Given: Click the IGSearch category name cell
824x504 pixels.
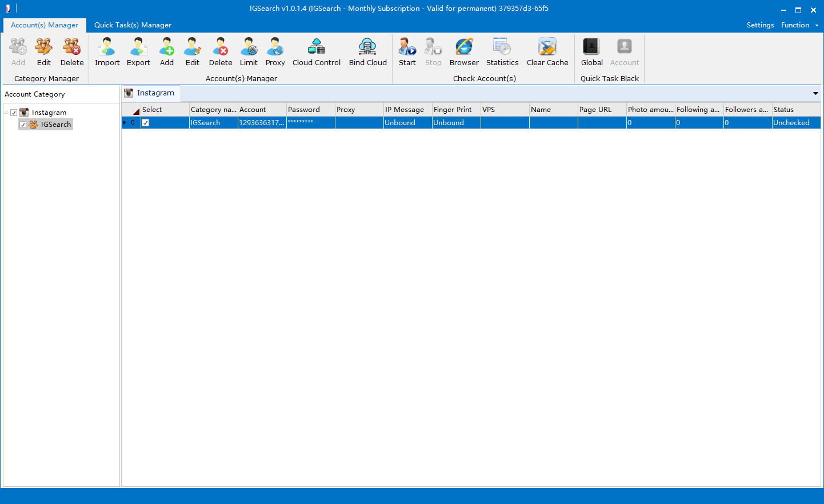Looking at the screenshot, I should tap(213, 123).
